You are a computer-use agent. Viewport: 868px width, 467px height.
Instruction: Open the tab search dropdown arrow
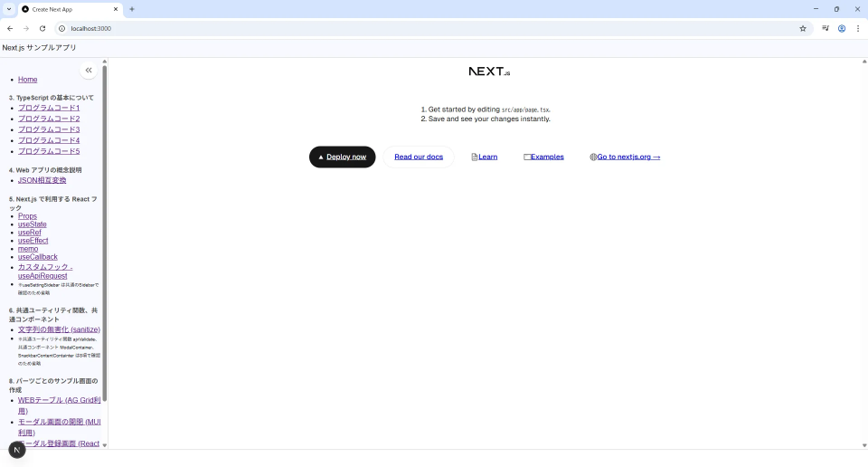click(x=9, y=9)
